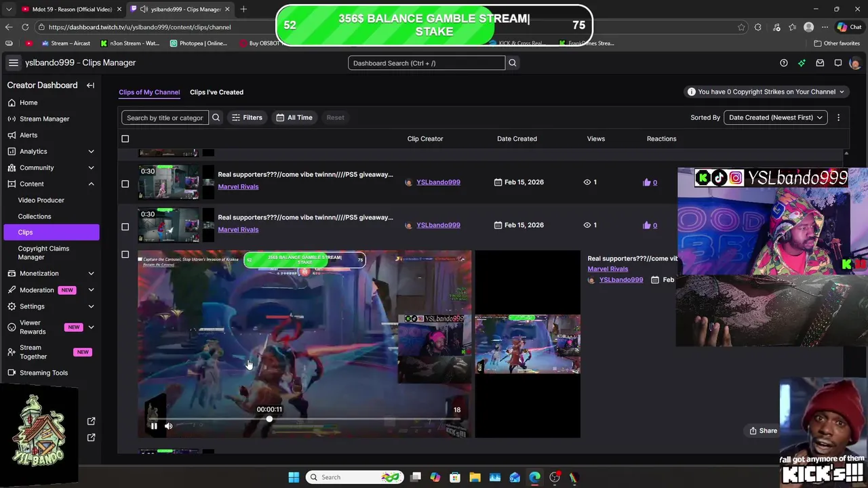Screen dimensions: 868x488
Task: Open the help question mark icon
Action: click(784, 63)
